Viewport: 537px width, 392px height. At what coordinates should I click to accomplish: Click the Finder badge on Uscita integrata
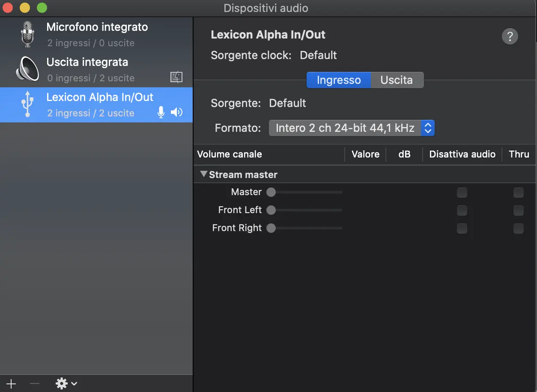pyautogui.click(x=176, y=77)
